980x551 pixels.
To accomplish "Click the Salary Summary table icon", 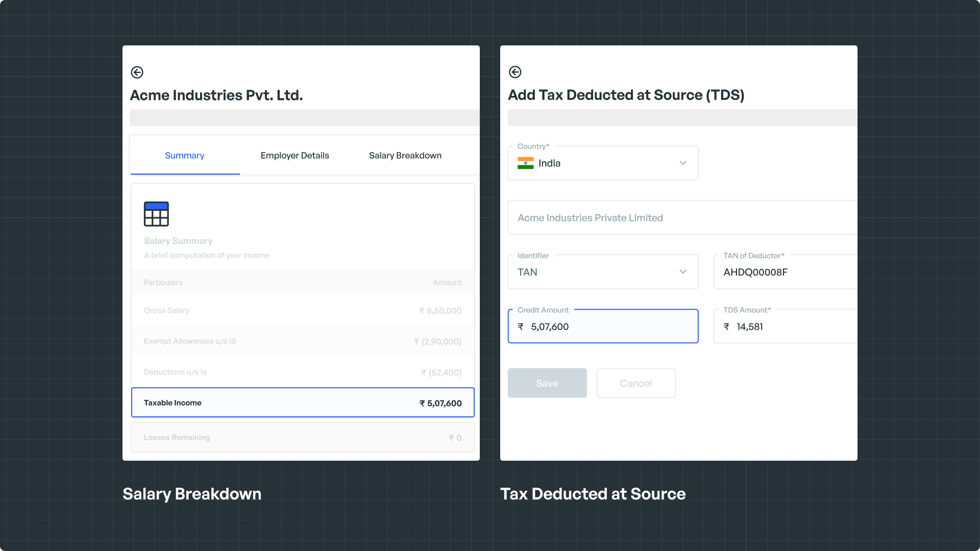I will tap(156, 214).
